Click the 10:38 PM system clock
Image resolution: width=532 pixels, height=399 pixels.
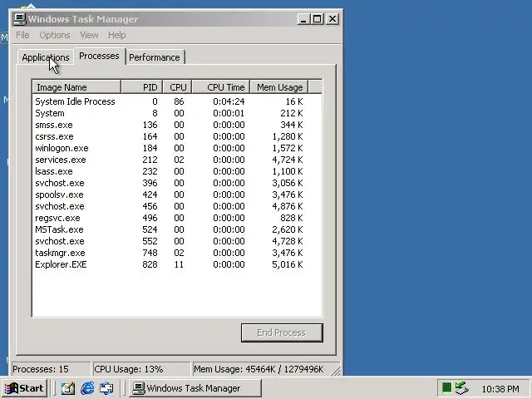[500, 388]
